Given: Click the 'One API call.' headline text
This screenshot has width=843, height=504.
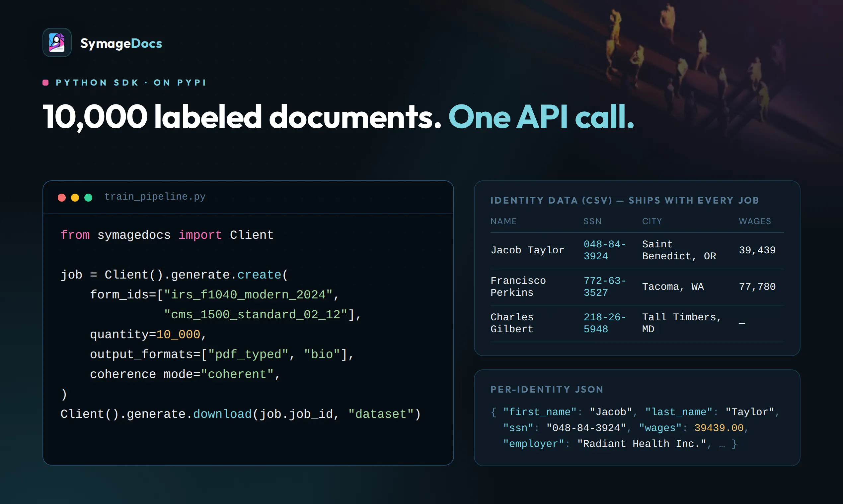Looking at the screenshot, I should 541,116.
